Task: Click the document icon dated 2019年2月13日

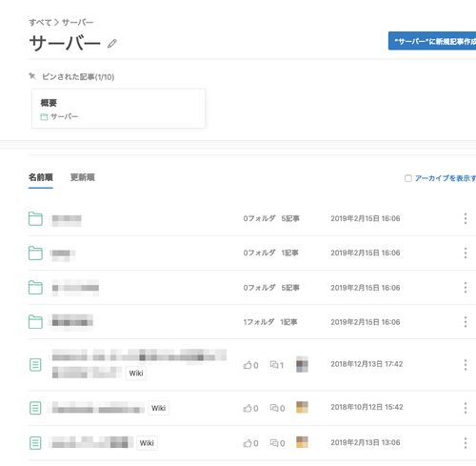Action: pos(35,443)
